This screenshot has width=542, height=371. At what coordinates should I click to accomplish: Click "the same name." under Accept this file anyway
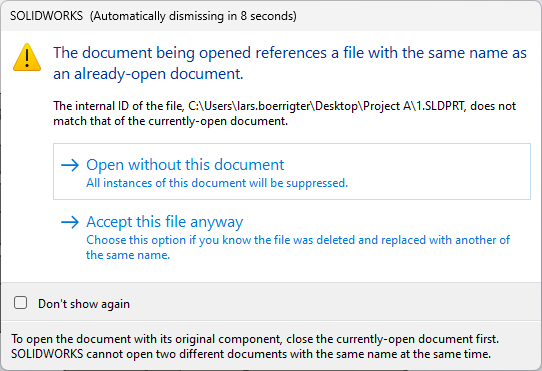(x=128, y=255)
